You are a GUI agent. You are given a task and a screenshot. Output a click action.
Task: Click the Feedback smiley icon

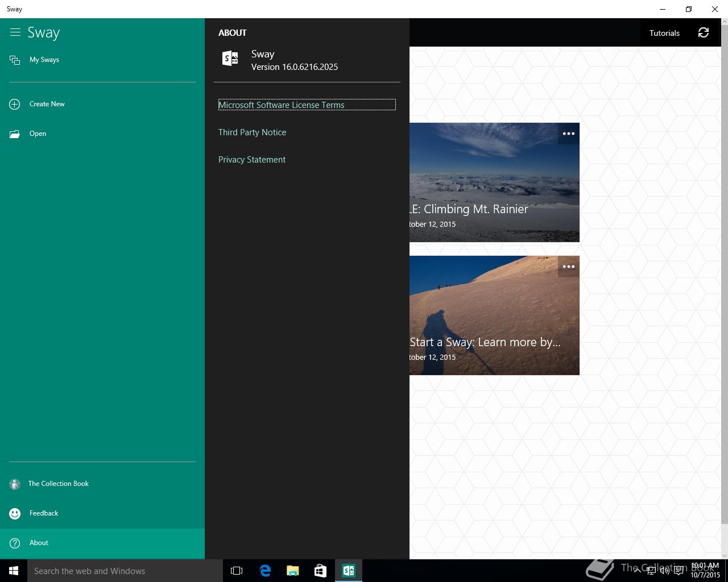pos(15,513)
